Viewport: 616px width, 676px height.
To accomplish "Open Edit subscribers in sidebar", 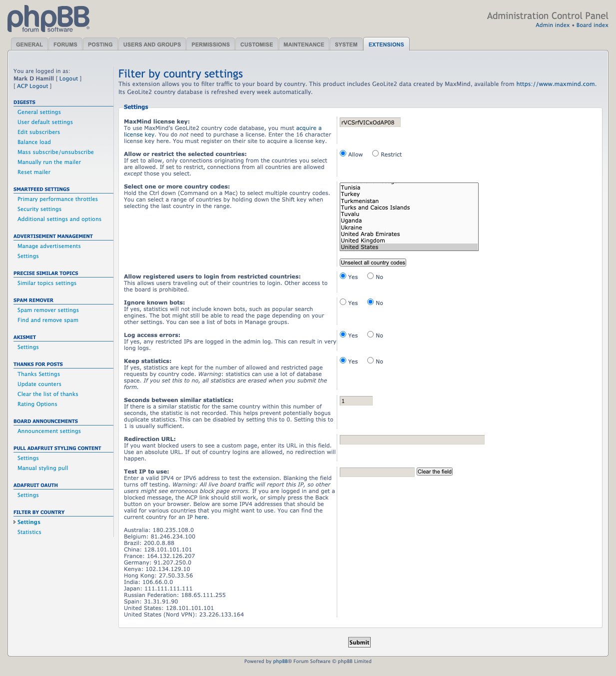I will click(38, 132).
